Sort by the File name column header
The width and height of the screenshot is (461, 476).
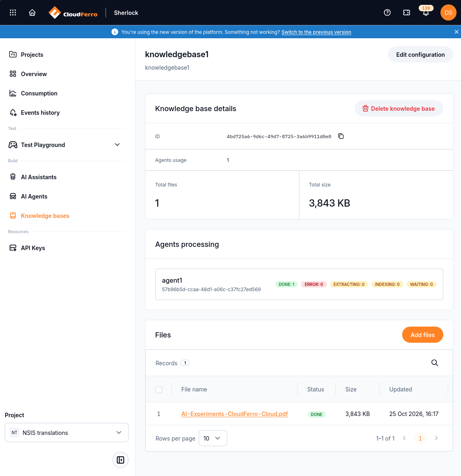tap(194, 389)
